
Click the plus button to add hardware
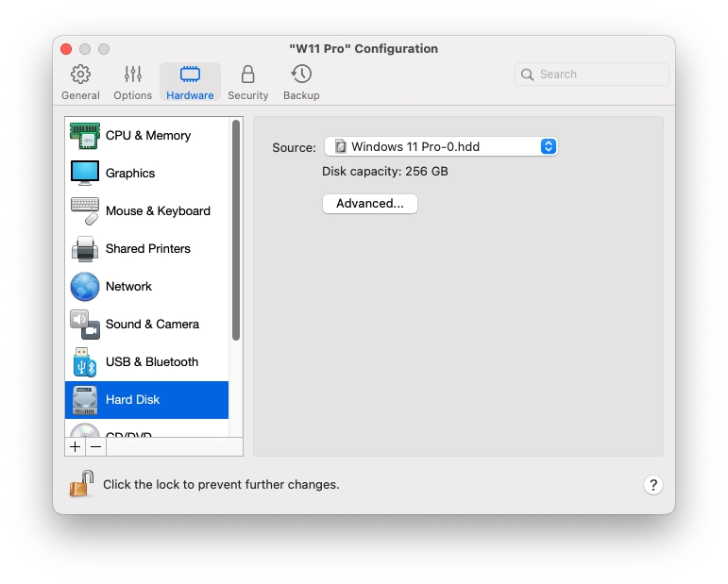(76, 447)
